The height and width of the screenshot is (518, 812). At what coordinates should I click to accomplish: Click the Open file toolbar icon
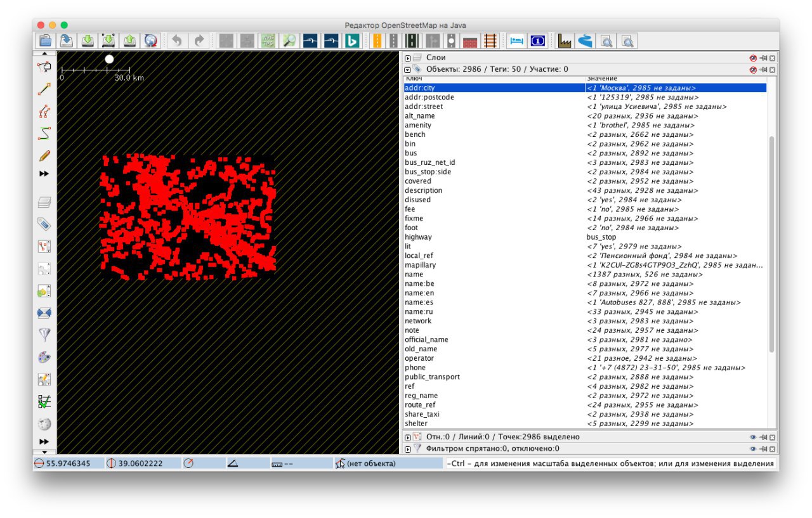pos(46,41)
